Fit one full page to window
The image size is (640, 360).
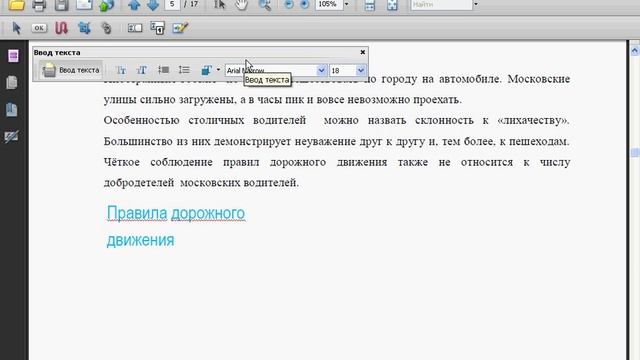392,5
